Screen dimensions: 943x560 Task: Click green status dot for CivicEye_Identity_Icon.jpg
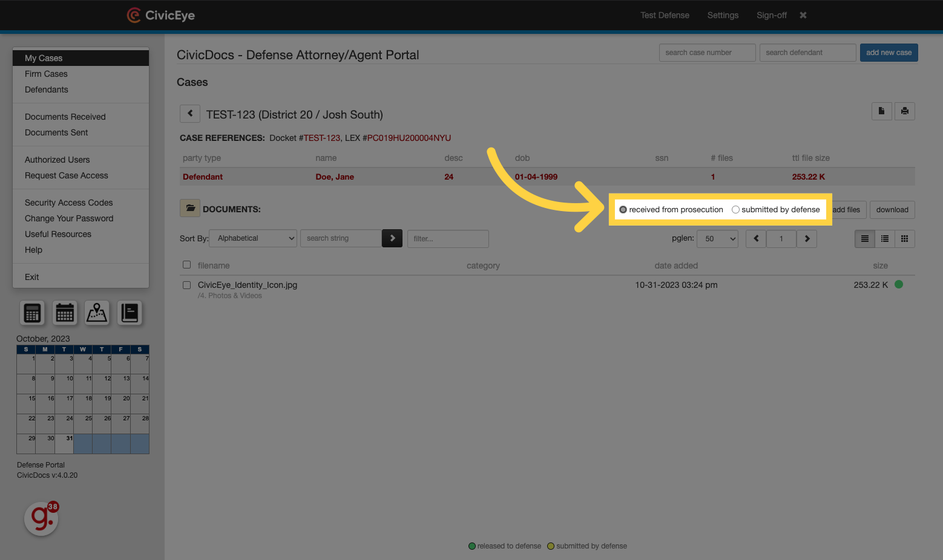coord(899,284)
